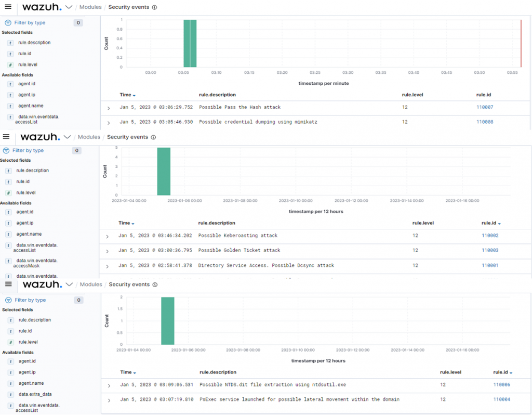Expand the Possible Dcsync attack row
Image resolution: width=532 pixels, height=415 pixels.
tap(107, 267)
